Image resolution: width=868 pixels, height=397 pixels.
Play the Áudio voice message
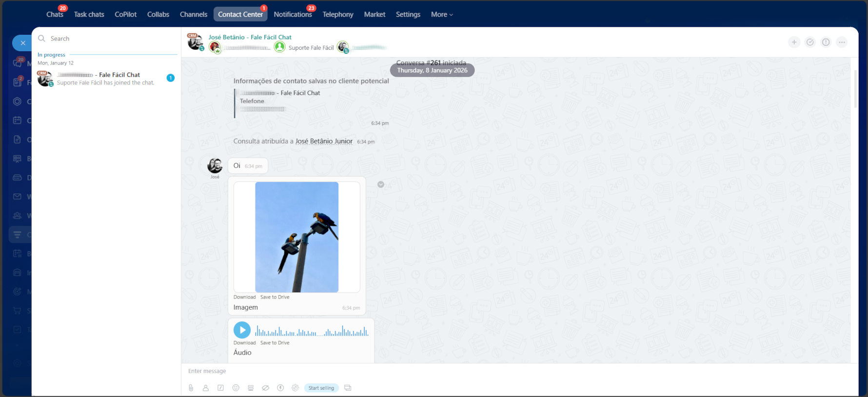tap(242, 330)
